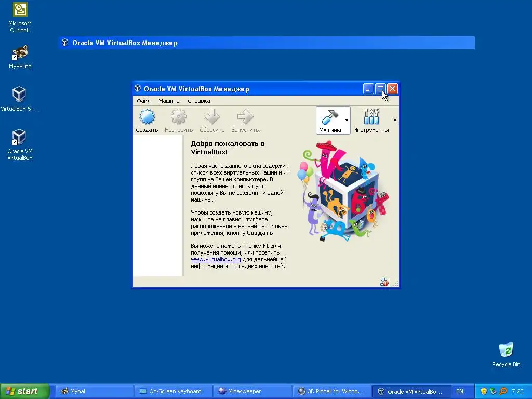Image resolution: width=532 pixels, height=399 pixels.
Task: Click the security shield tray icon
Action: click(x=484, y=391)
